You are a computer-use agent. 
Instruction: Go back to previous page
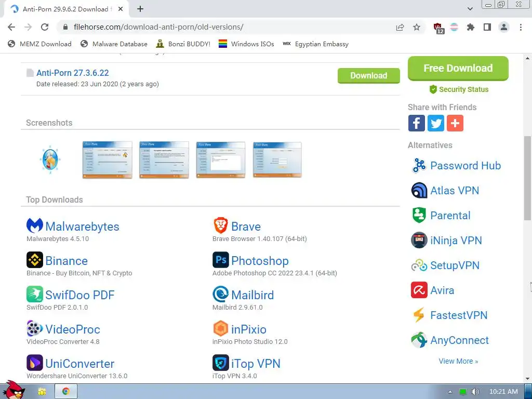(x=11, y=27)
